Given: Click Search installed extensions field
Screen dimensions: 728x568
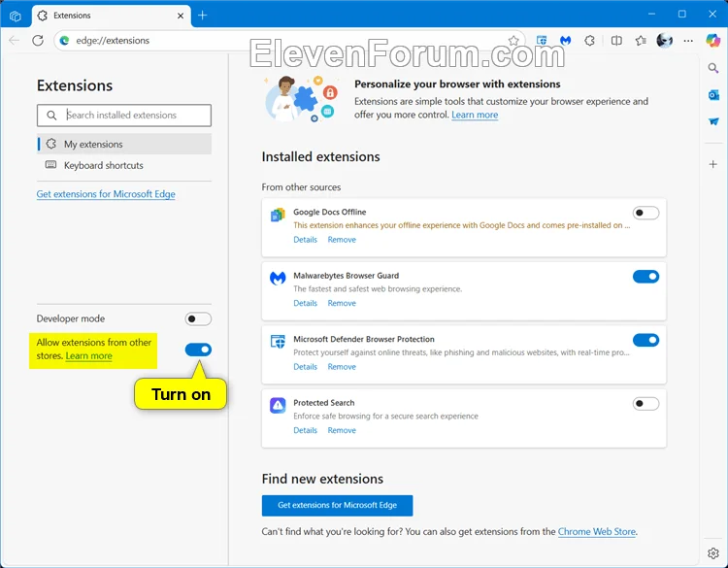Looking at the screenshot, I should tap(124, 116).
